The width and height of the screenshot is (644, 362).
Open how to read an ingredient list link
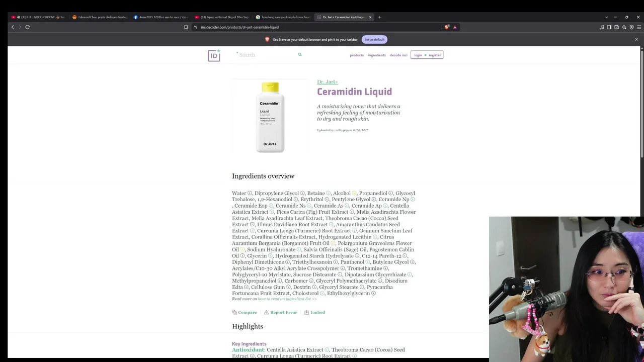pyautogui.click(x=287, y=299)
